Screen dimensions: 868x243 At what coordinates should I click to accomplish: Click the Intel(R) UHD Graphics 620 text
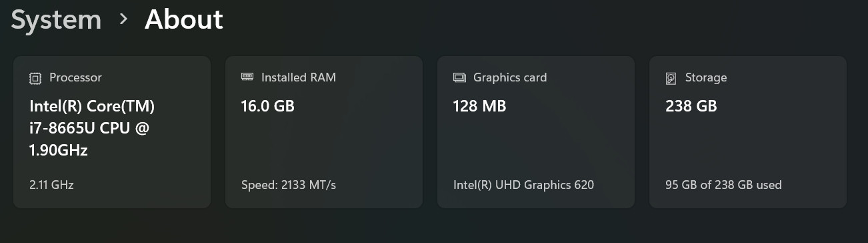523,185
